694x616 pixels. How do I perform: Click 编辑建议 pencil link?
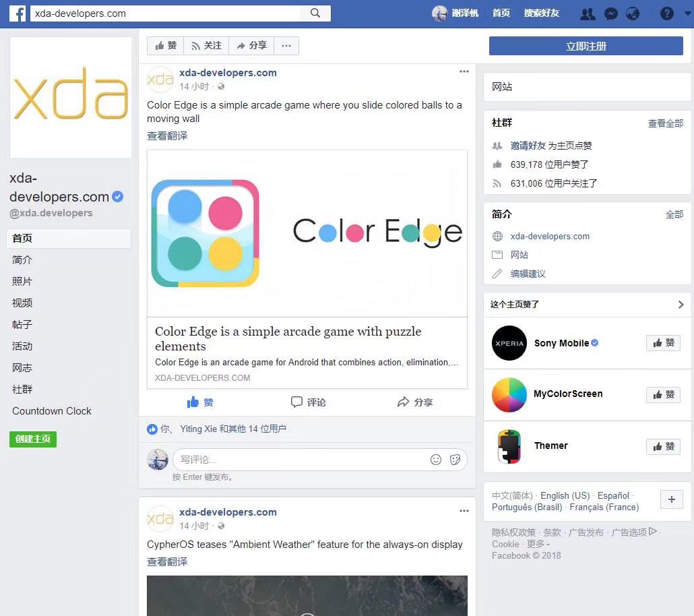coord(528,274)
